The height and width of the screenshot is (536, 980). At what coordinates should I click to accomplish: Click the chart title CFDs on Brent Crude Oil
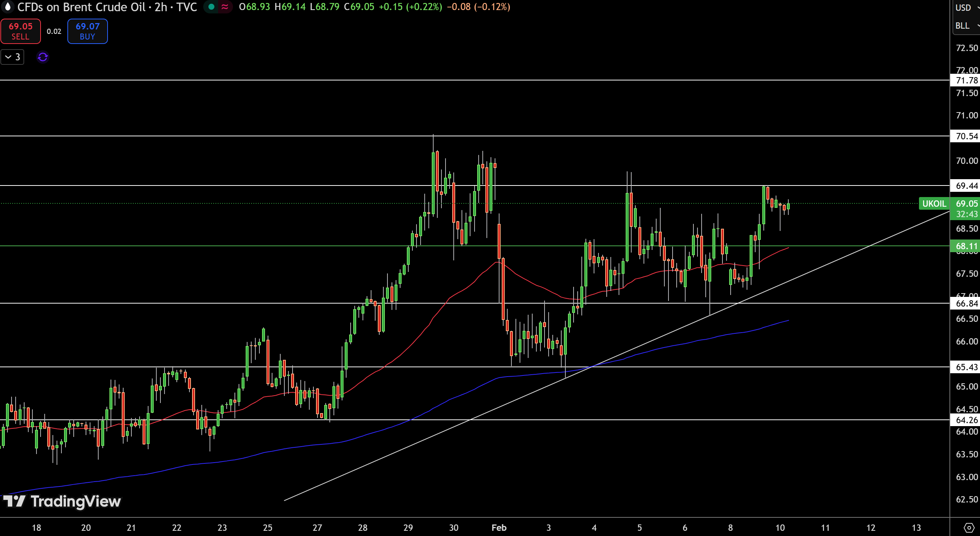pyautogui.click(x=82, y=7)
